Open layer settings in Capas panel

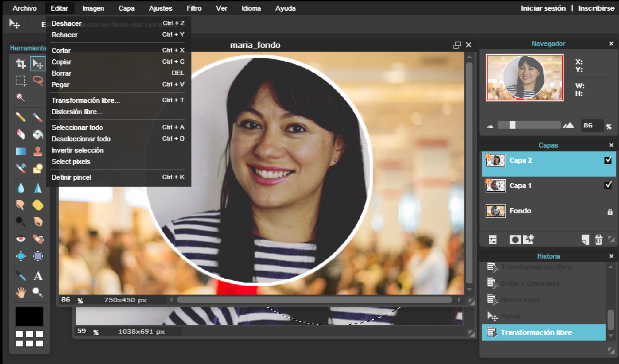coord(493,239)
